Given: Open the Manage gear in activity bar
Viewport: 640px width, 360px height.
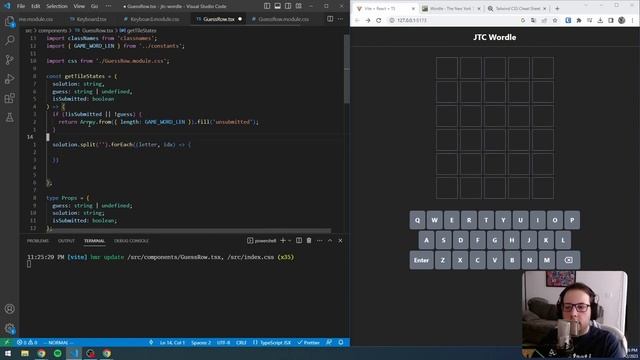Looking at the screenshot, I should click(9, 328).
